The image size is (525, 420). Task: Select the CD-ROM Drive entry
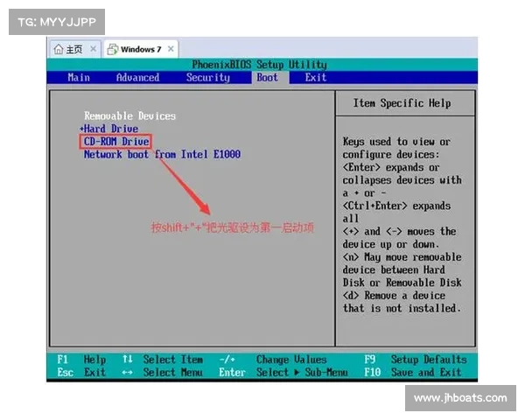(116, 141)
